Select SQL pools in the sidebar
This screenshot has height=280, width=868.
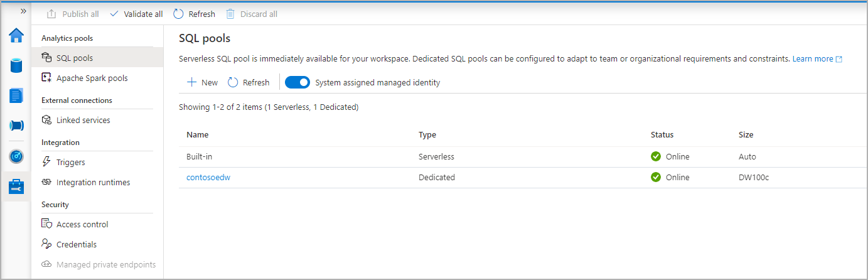pyautogui.click(x=74, y=58)
